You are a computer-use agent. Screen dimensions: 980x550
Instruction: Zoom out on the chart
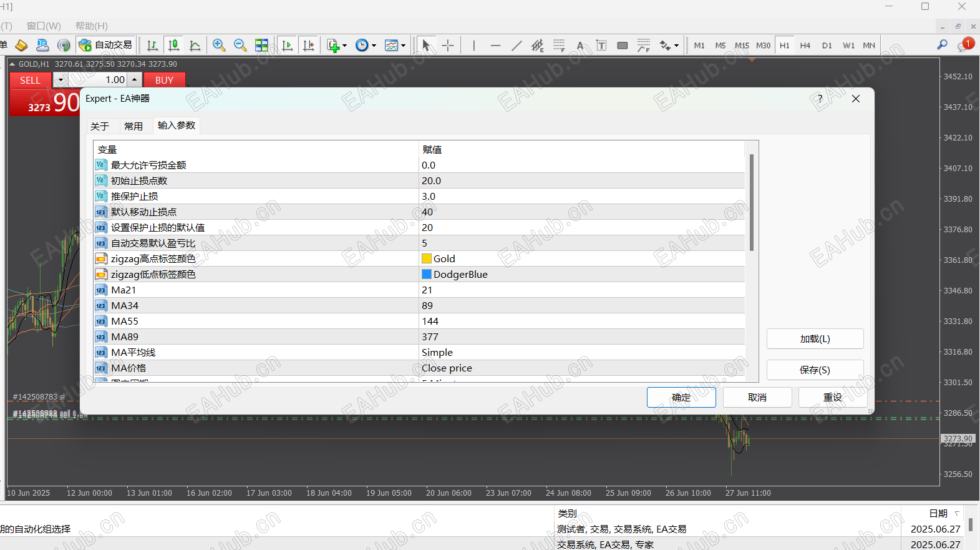240,45
